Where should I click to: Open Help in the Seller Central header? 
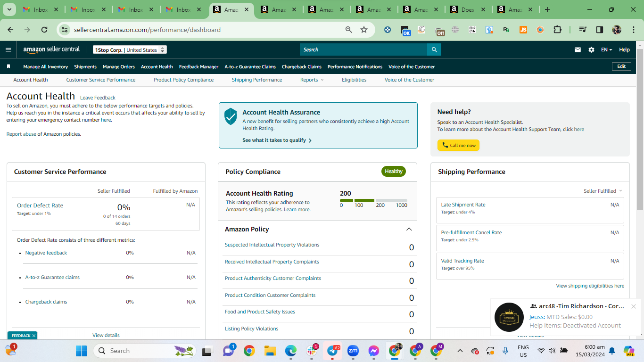click(624, 49)
